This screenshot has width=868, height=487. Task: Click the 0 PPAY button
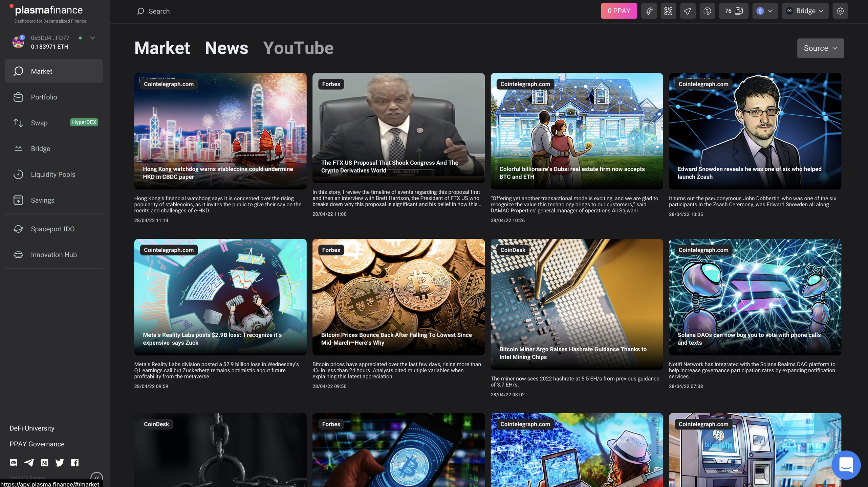pyautogui.click(x=619, y=11)
